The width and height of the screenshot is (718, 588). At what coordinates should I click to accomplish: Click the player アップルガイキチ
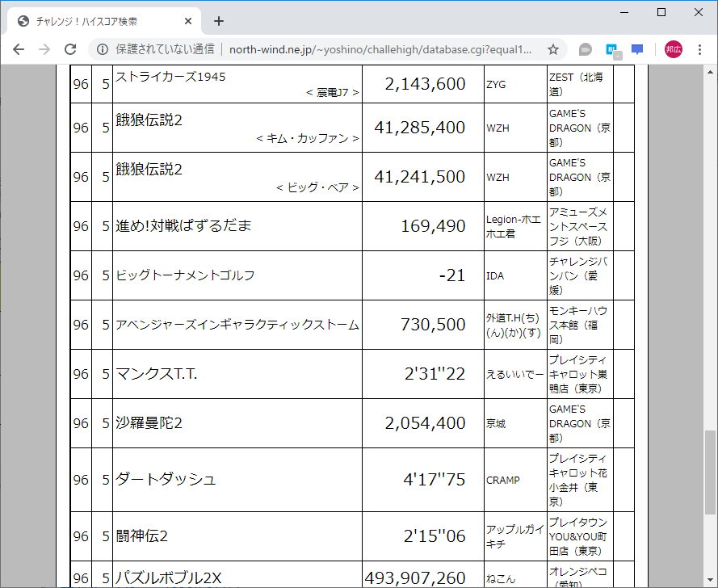[x=514, y=536]
